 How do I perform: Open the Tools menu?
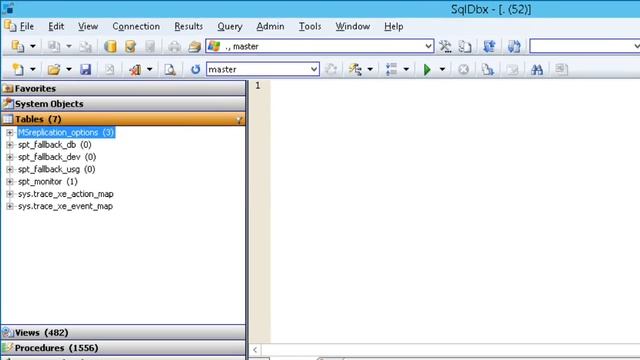click(310, 27)
